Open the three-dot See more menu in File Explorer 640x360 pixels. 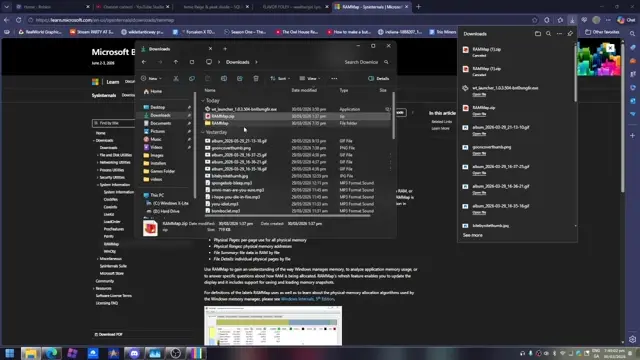334,78
